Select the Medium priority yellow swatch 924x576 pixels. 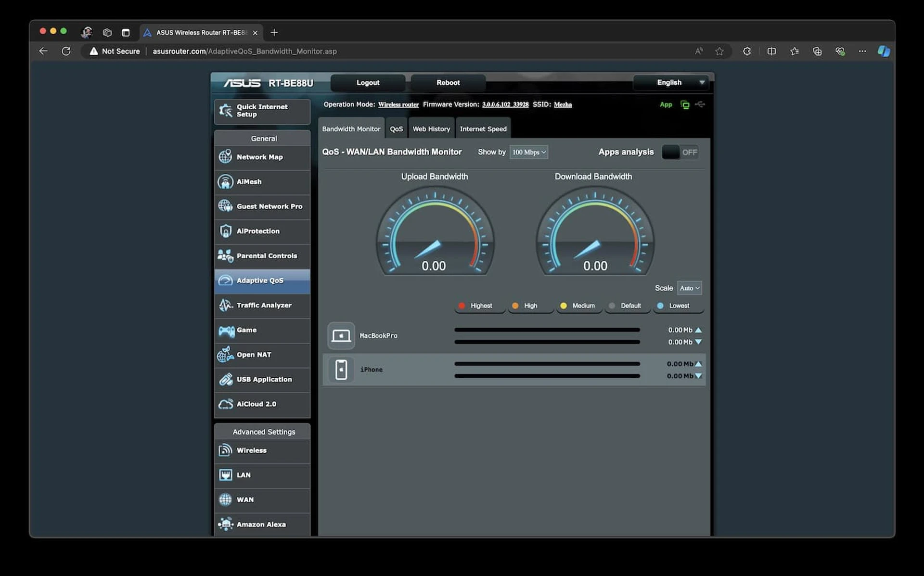[564, 306]
